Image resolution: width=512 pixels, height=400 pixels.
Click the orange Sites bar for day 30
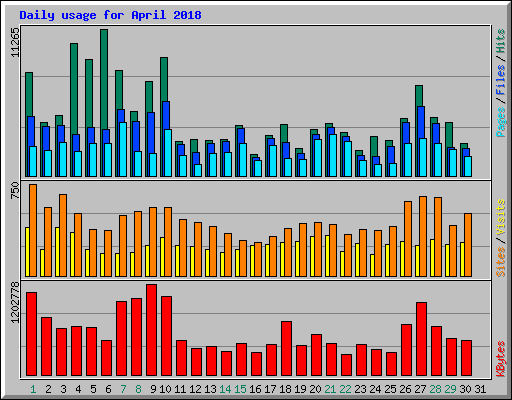[468, 245]
